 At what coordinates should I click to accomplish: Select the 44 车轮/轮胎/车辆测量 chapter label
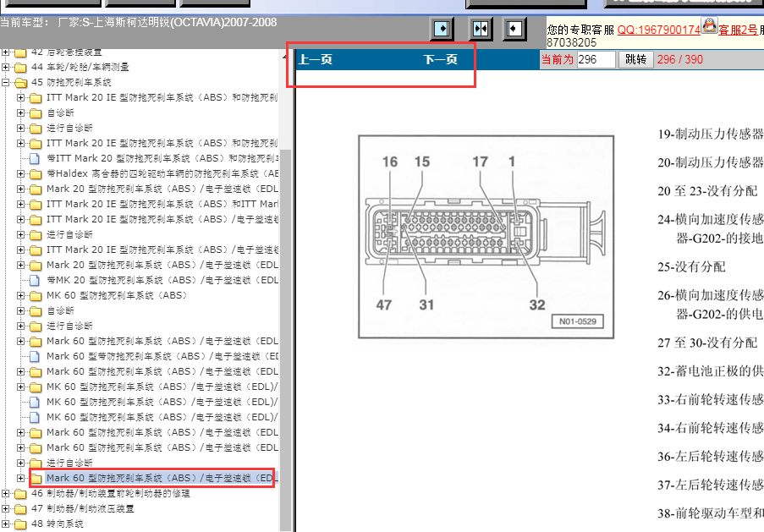pyautogui.click(x=80, y=67)
